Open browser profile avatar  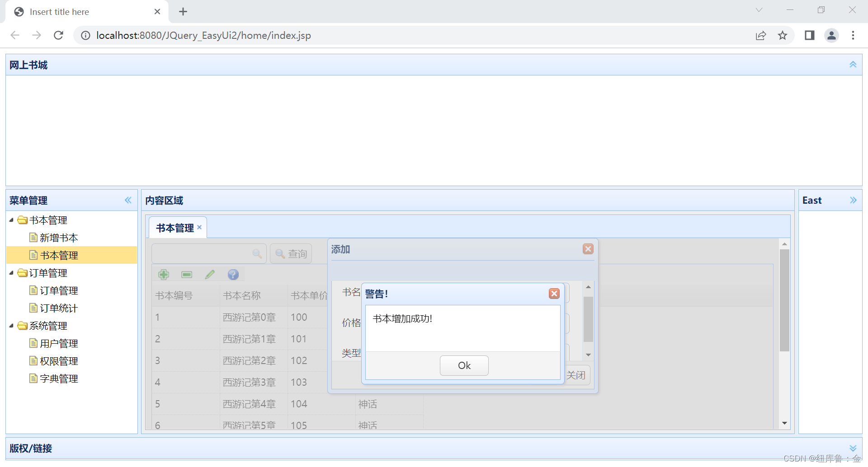click(831, 35)
